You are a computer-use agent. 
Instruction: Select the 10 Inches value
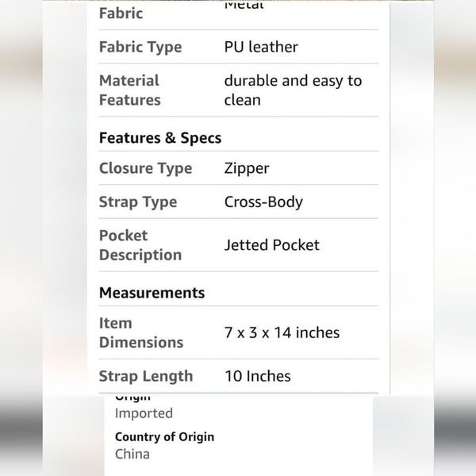pos(257,376)
